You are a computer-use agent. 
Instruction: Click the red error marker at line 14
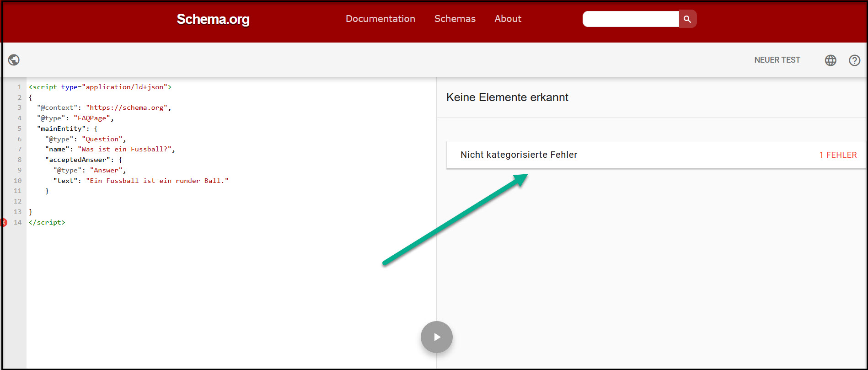[4, 223]
